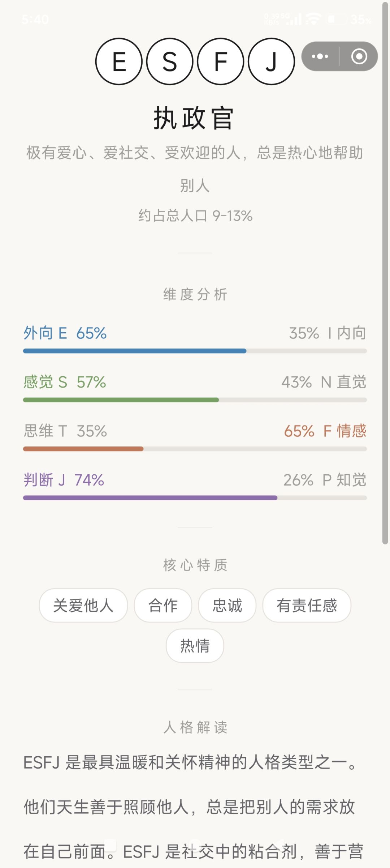The width and height of the screenshot is (390, 868).
Task: Click the vertical scrollbar on right edge
Action: tap(385, 273)
